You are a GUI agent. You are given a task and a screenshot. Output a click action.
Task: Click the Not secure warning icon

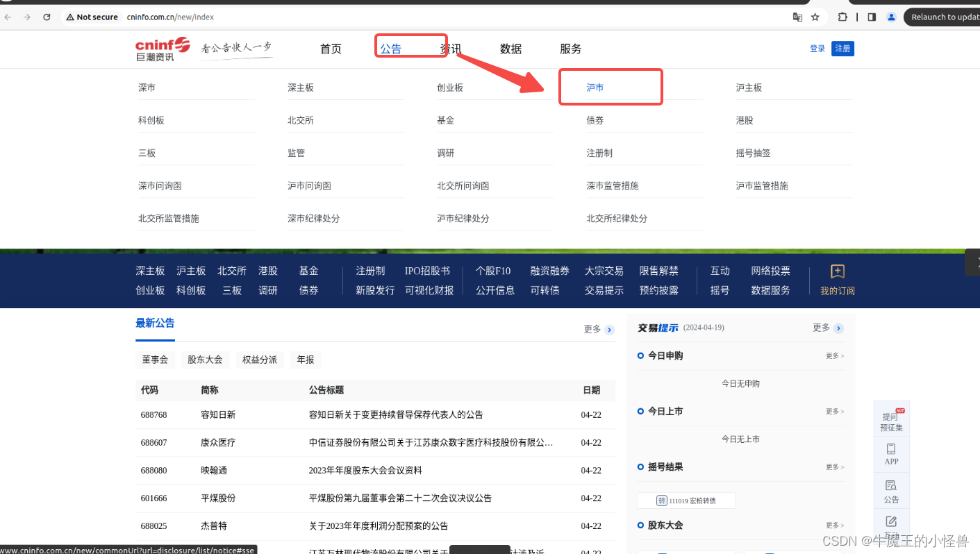point(70,17)
